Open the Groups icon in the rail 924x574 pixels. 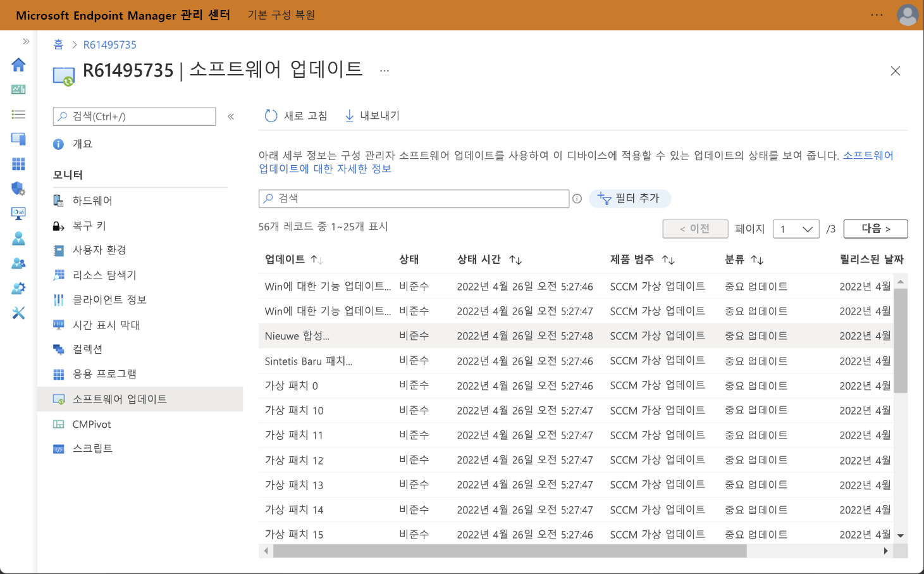[18, 263]
